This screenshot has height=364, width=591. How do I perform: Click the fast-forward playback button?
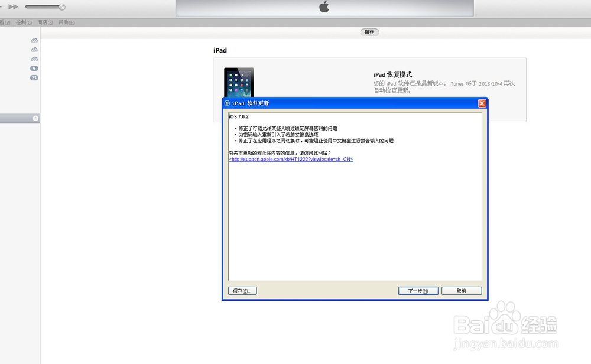[13, 6]
